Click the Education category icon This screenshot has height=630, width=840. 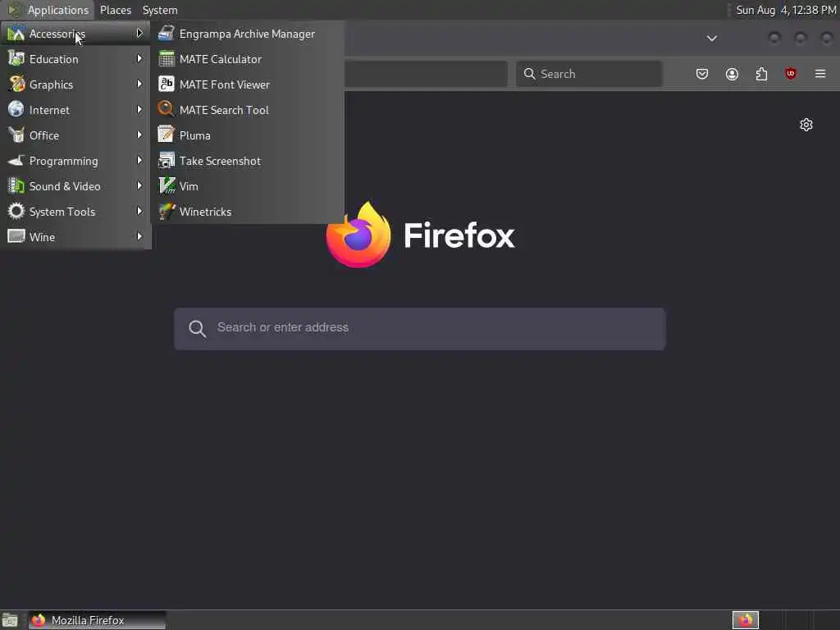point(16,58)
